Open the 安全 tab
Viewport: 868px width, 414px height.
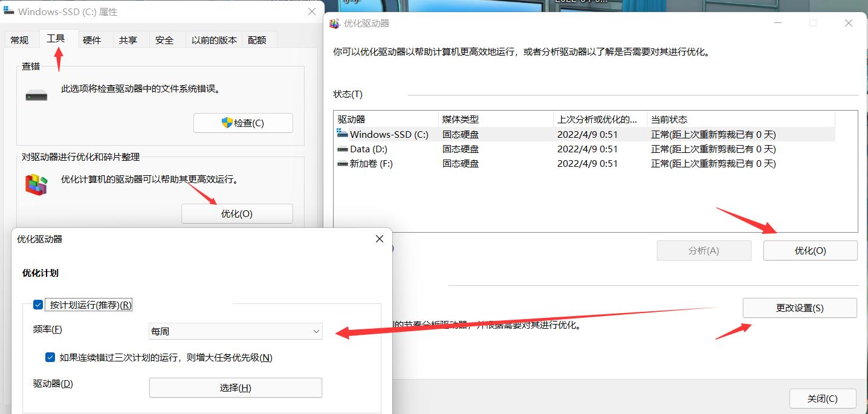coord(164,39)
